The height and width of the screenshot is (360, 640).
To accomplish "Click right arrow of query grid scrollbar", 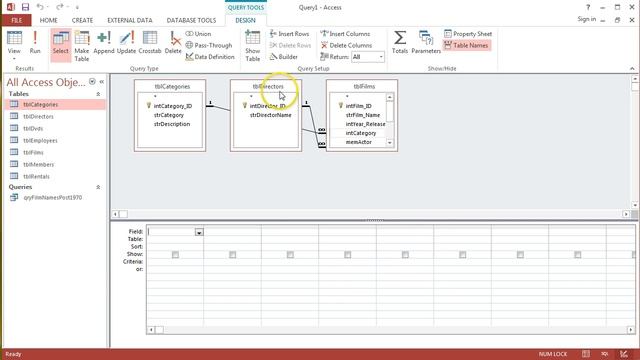I will 631,330.
